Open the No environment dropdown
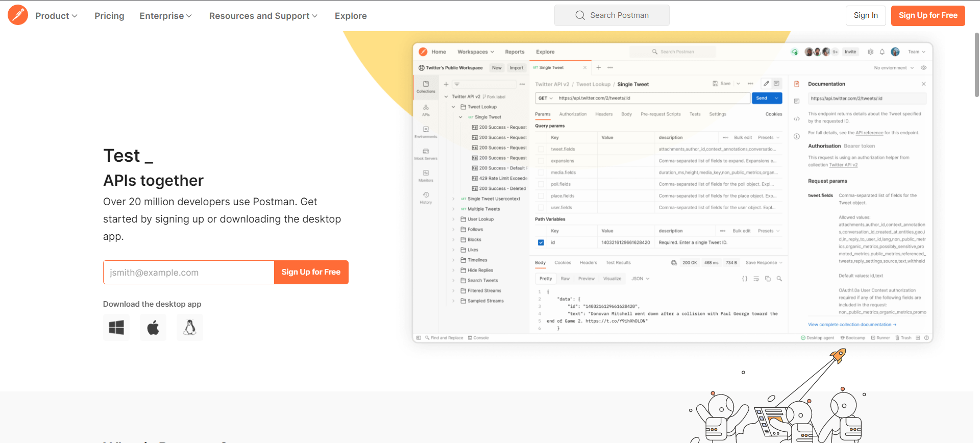The width and height of the screenshot is (980, 443). [x=894, y=67]
